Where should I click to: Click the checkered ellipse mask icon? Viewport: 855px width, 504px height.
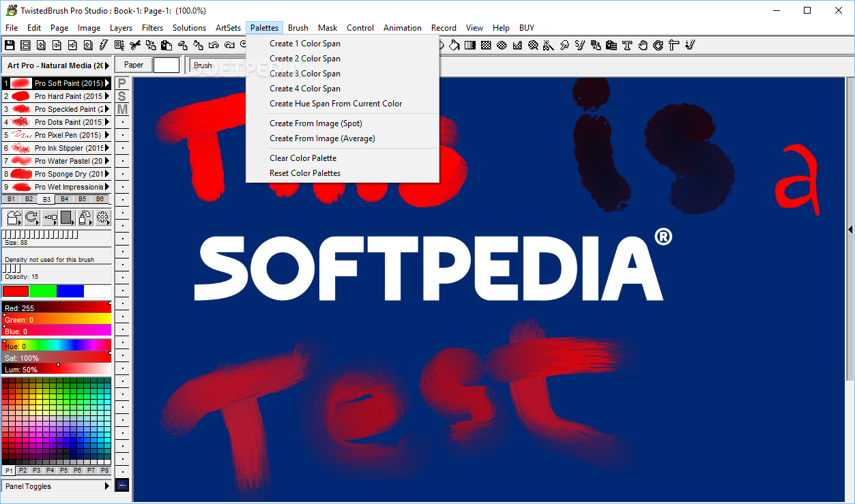[502, 45]
